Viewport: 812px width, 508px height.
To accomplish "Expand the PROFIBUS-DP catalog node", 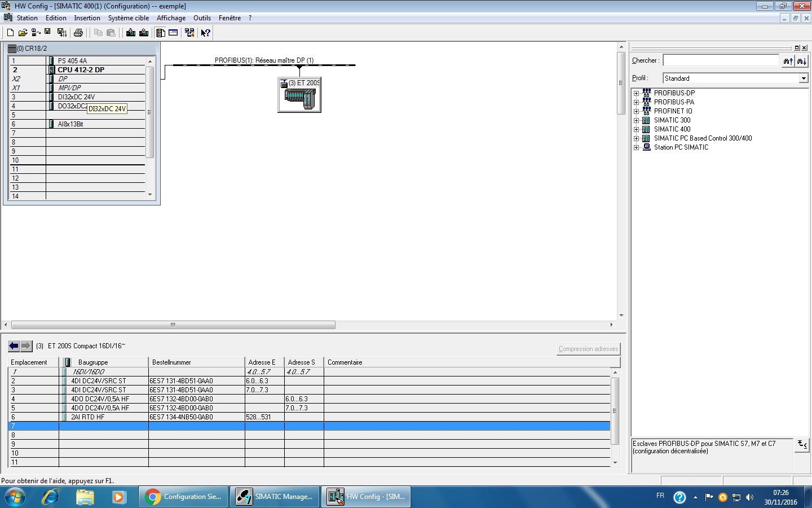I will (x=636, y=93).
